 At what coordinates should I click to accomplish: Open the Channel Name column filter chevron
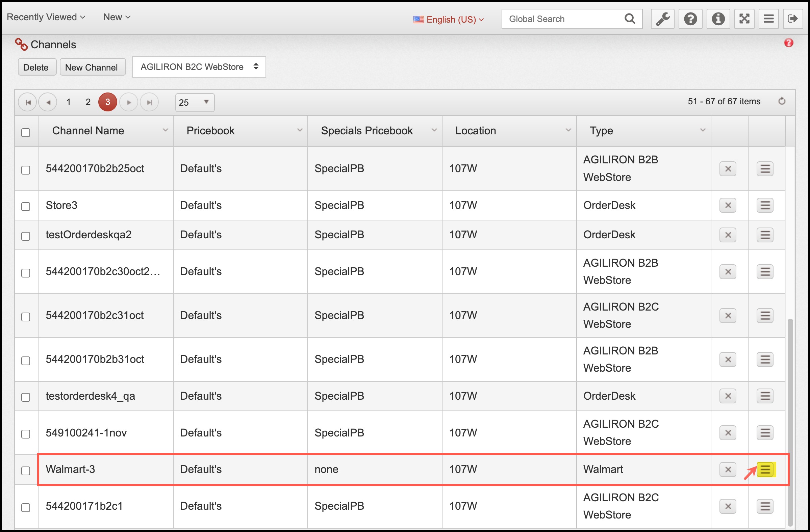click(x=166, y=130)
